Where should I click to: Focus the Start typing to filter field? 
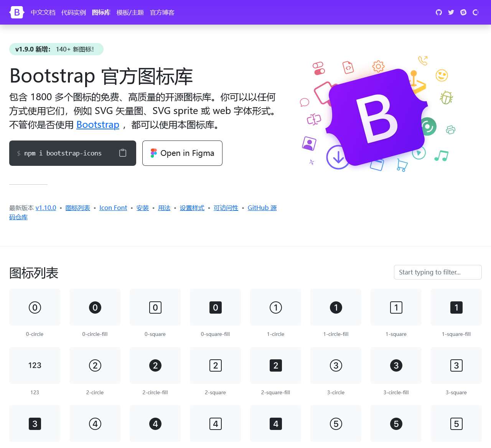tap(438, 272)
